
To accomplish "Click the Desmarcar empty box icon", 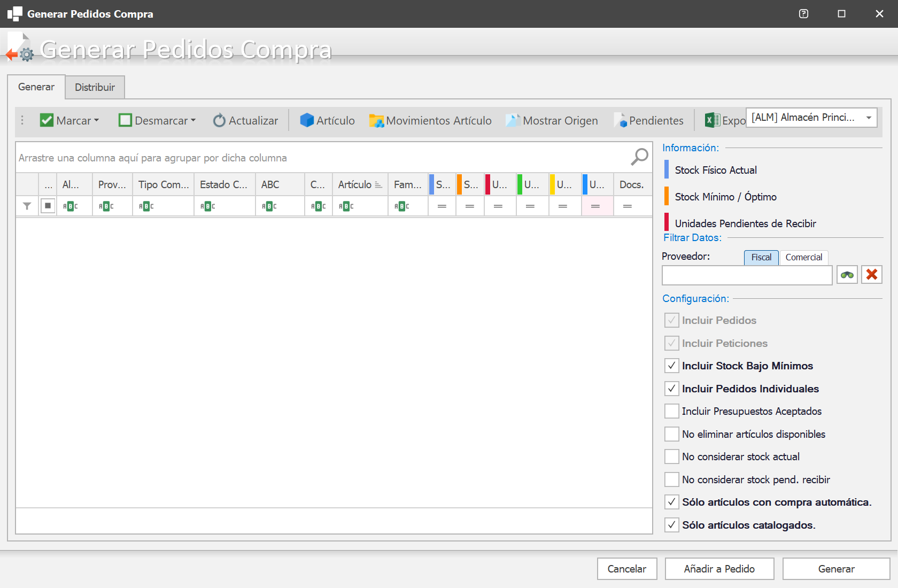I will [x=125, y=120].
